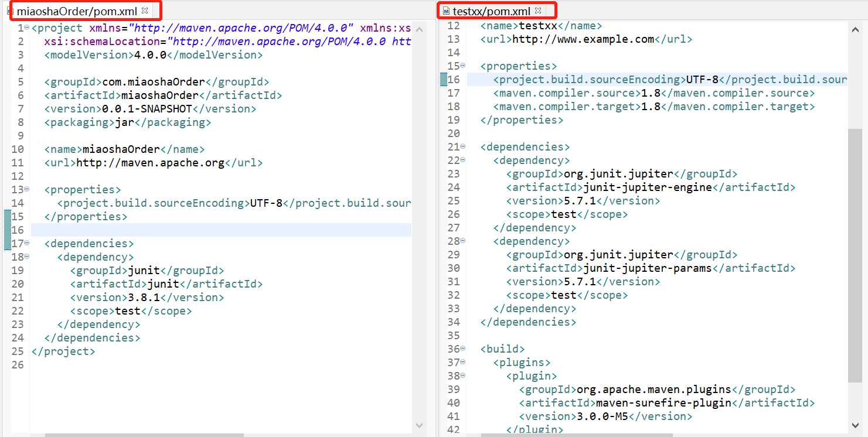Close the testxx/pom.xml tab

(538, 11)
